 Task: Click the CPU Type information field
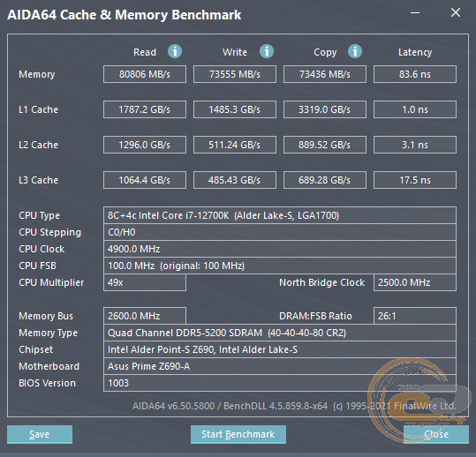pos(280,215)
